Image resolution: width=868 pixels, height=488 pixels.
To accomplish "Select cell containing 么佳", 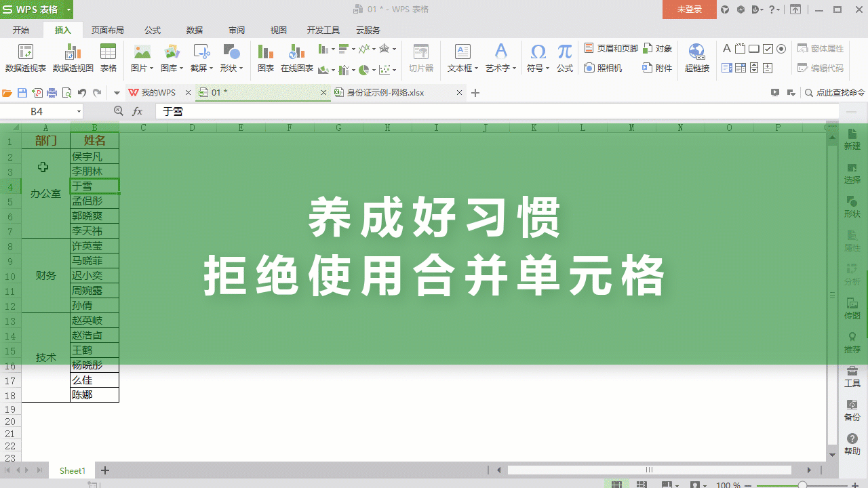I will click(x=95, y=380).
